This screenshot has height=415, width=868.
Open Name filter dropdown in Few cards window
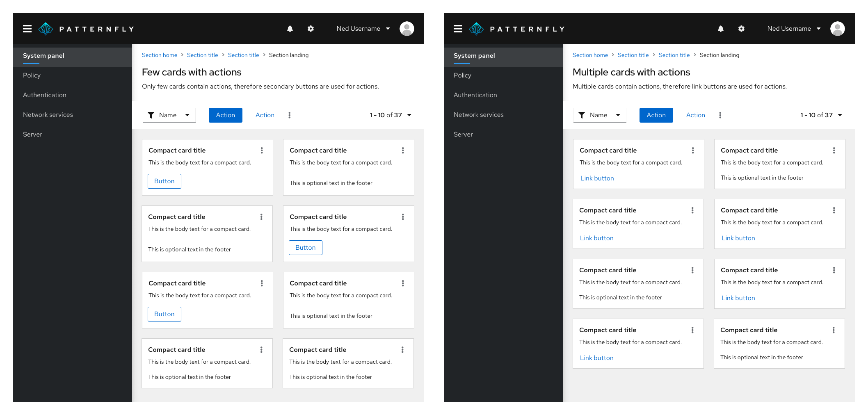169,115
